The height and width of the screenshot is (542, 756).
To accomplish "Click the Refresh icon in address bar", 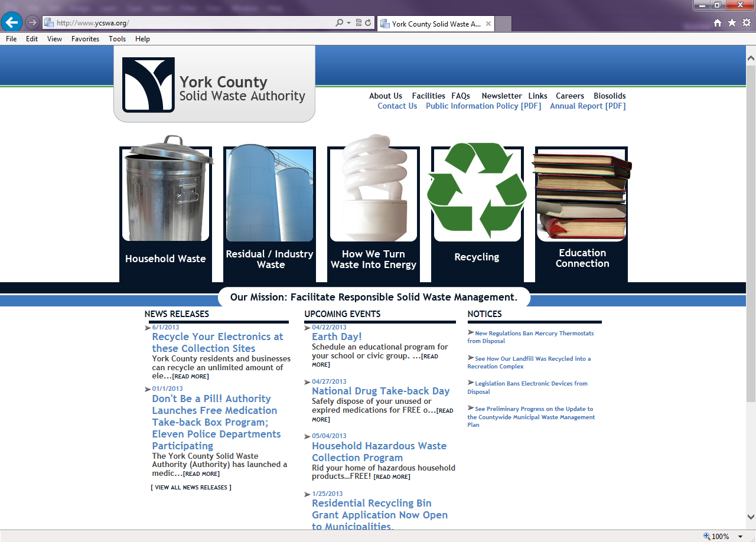I will [x=368, y=23].
